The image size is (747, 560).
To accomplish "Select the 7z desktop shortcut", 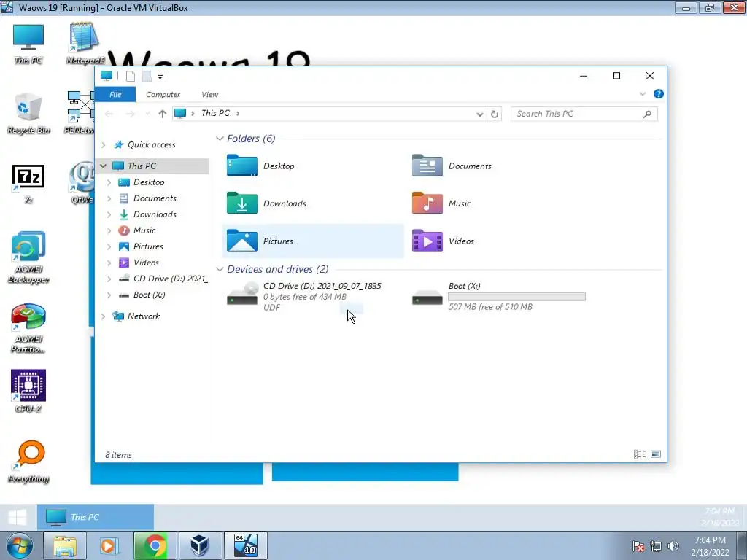I will click(28, 184).
